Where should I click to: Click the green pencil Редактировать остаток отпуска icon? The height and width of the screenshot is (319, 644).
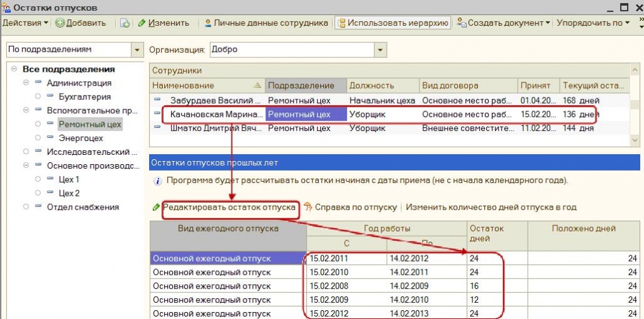156,207
